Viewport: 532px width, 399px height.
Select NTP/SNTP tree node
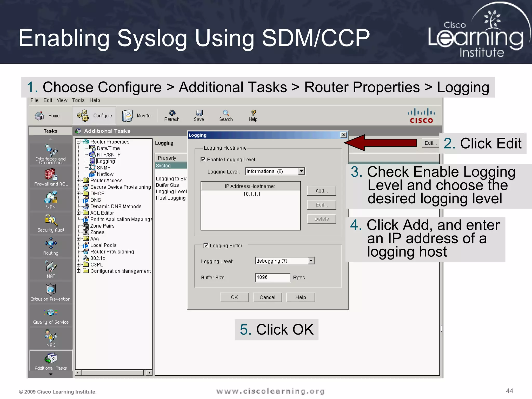click(108, 155)
